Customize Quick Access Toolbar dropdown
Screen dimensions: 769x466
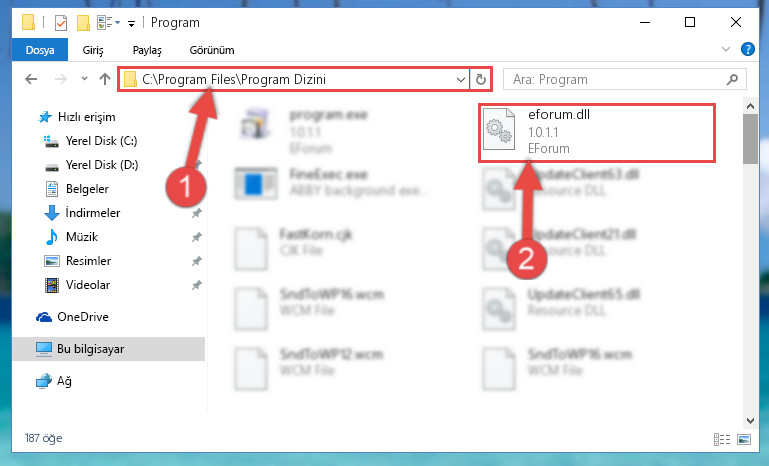(131, 23)
